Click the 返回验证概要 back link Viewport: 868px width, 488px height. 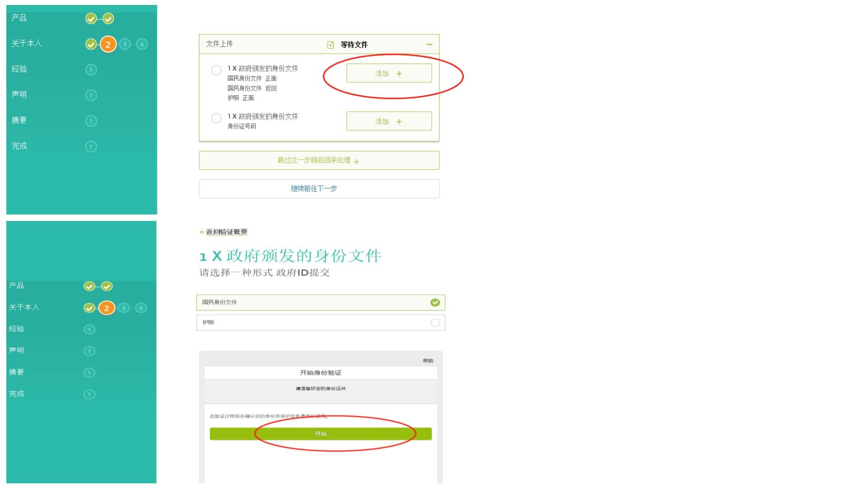[226, 232]
